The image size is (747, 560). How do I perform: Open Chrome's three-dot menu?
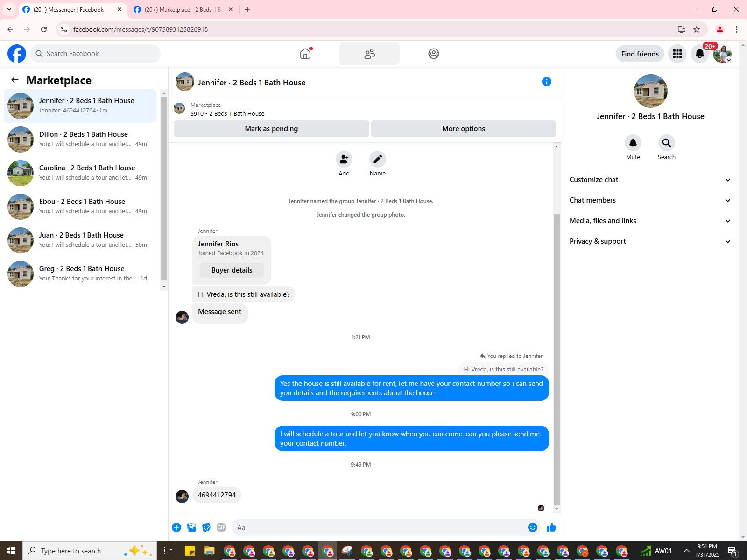pyautogui.click(x=737, y=29)
